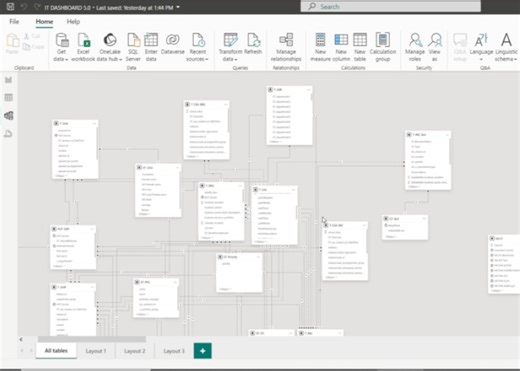
Task: Switch to Report view in left sidebar
Action: click(9, 80)
